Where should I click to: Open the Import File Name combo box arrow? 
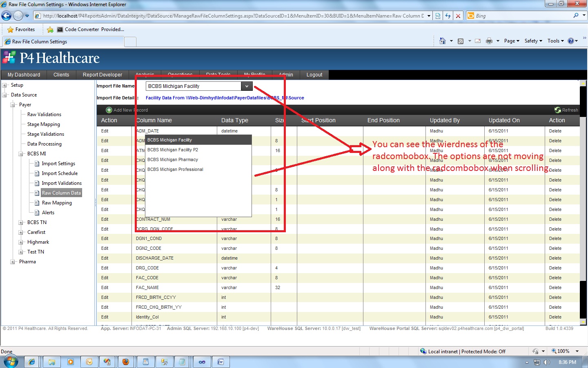coord(247,86)
